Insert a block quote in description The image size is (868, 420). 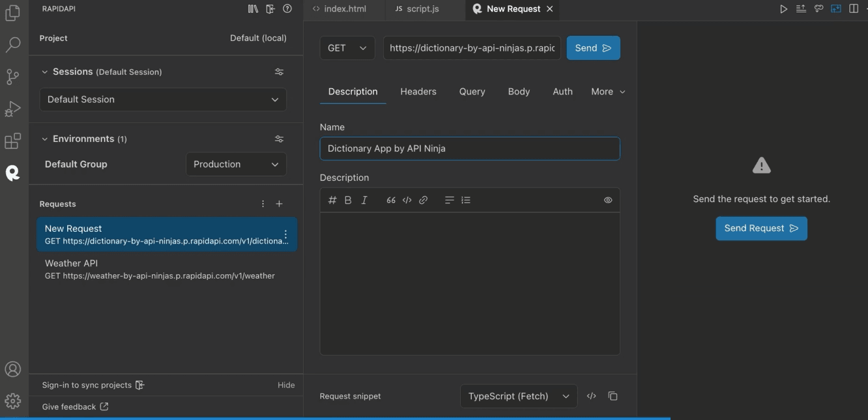click(391, 200)
